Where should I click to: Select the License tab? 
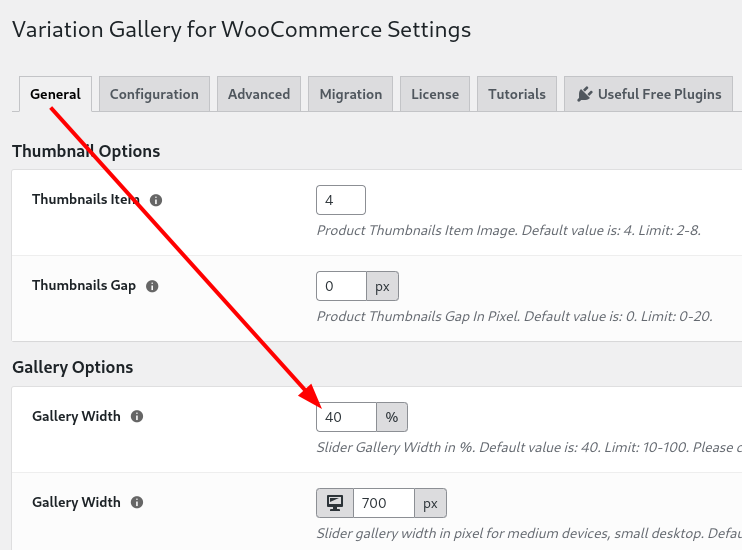pos(435,94)
